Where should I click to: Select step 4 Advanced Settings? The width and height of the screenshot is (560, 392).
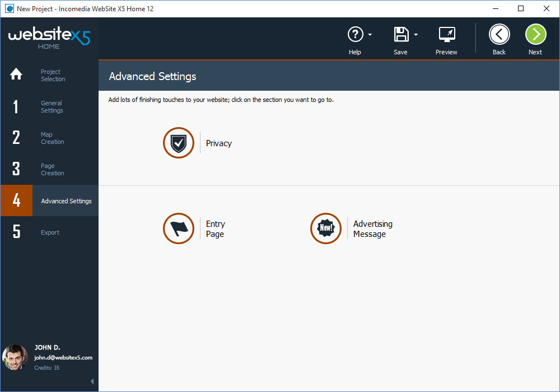(x=49, y=200)
